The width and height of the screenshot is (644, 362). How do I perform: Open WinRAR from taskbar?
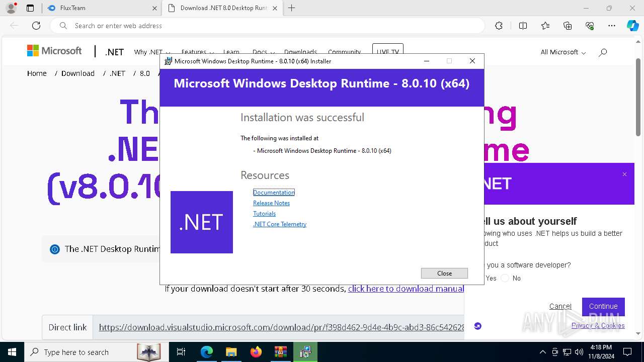coord(280,352)
